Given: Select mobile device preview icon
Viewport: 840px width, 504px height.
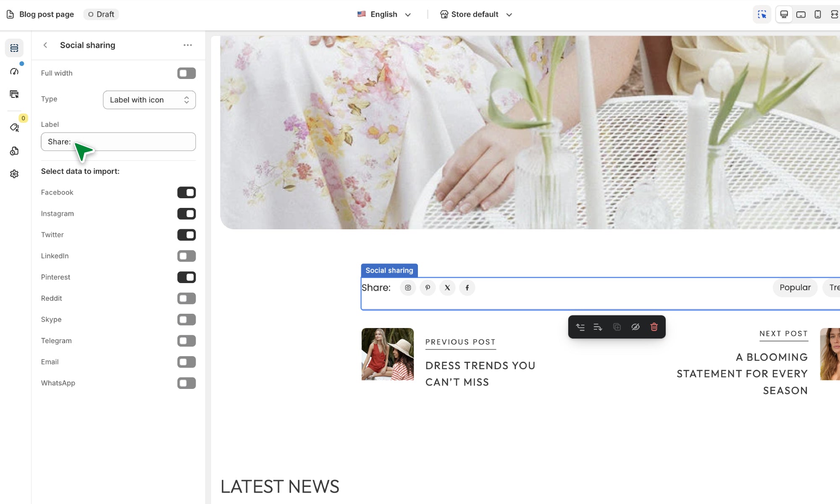Looking at the screenshot, I should tap(817, 14).
